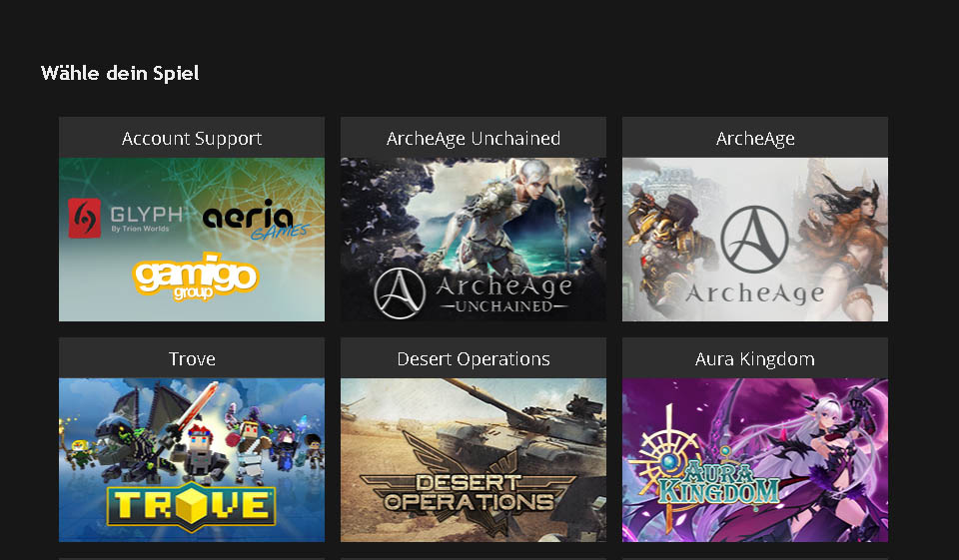Select the ArcheAge card heading
Viewport: 959px width, 560px height.
(x=755, y=138)
